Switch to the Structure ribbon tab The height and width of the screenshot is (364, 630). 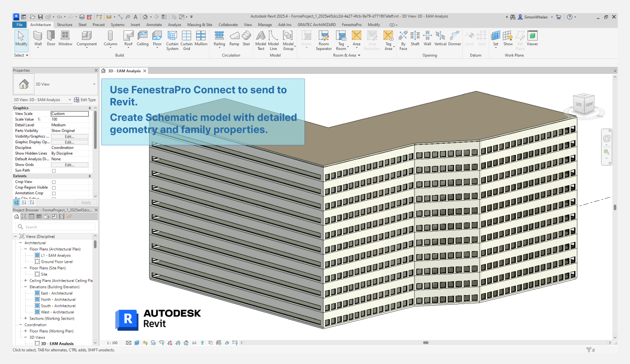65,25
